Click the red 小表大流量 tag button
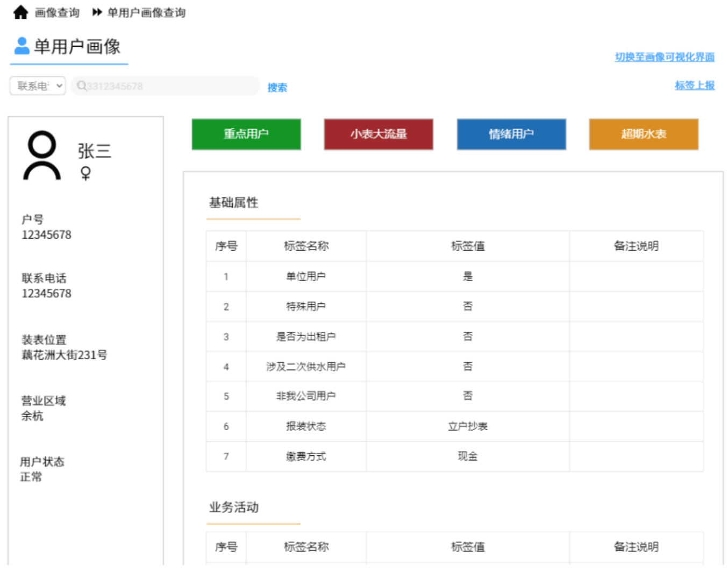The height and width of the screenshot is (571, 728). (x=378, y=134)
